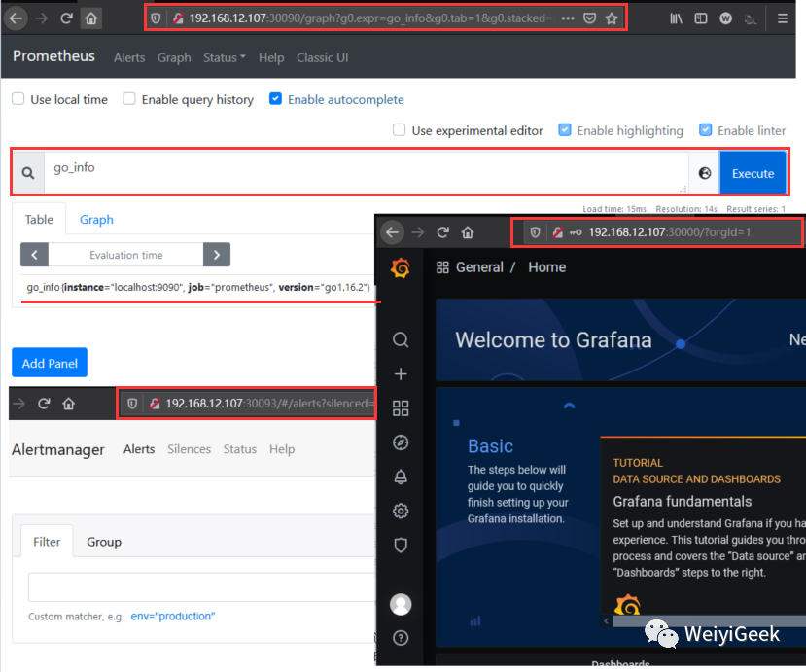The image size is (806, 672).
Task: Open Prometheus Help nav item
Action: [271, 57]
